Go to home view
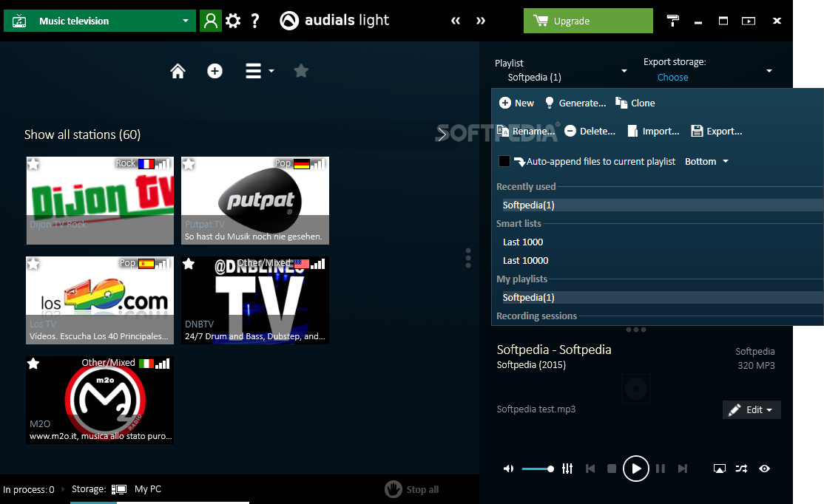The image size is (824, 504). click(178, 71)
